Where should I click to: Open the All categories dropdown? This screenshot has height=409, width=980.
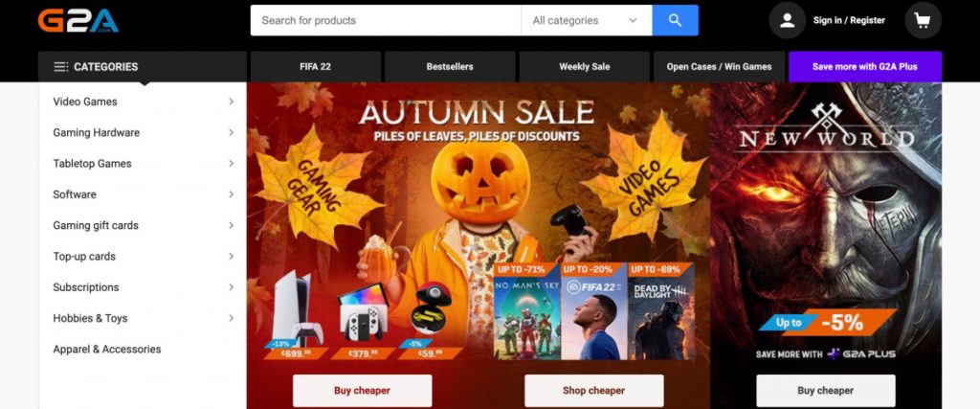587,21
